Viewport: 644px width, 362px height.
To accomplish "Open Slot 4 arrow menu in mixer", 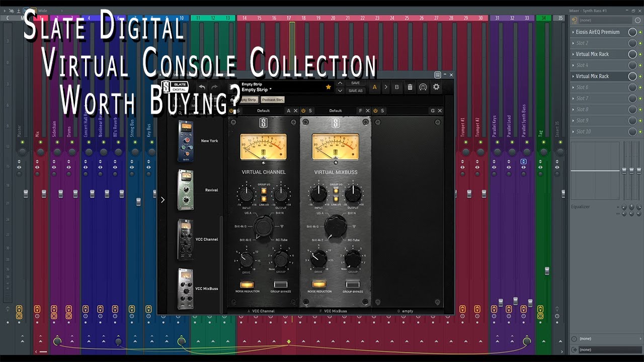I will pyautogui.click(x=573, y=65).
